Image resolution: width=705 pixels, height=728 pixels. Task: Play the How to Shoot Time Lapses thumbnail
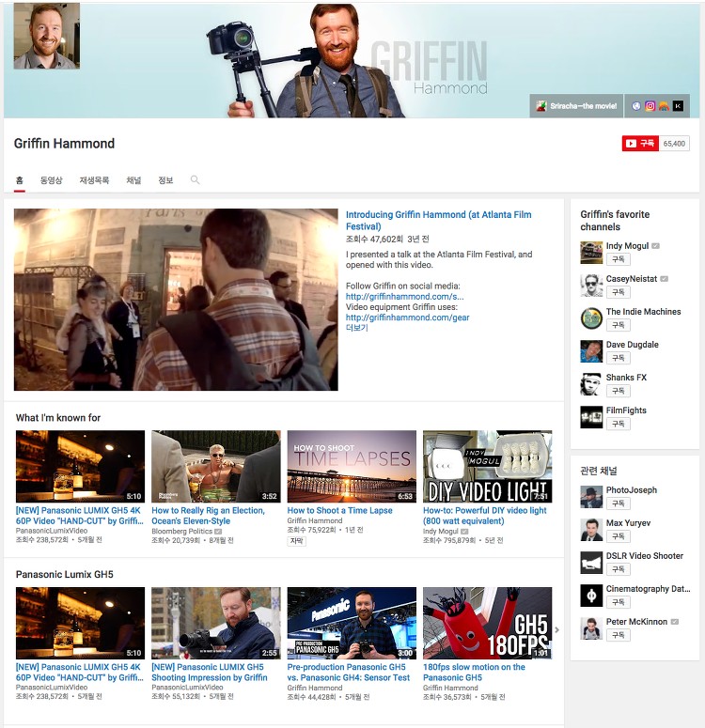tap(352, 466)
